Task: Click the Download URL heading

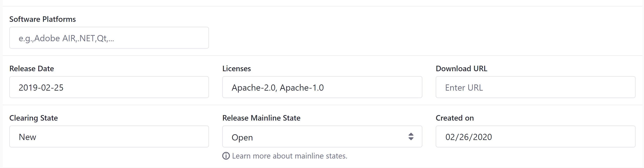Action: 461,68
